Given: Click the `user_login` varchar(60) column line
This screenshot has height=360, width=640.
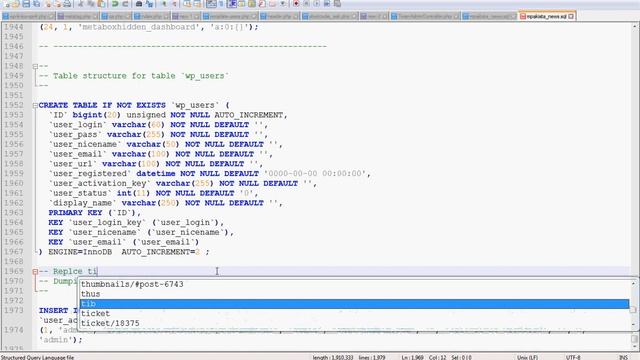Looking at the screenshot, I should [158, 125].
